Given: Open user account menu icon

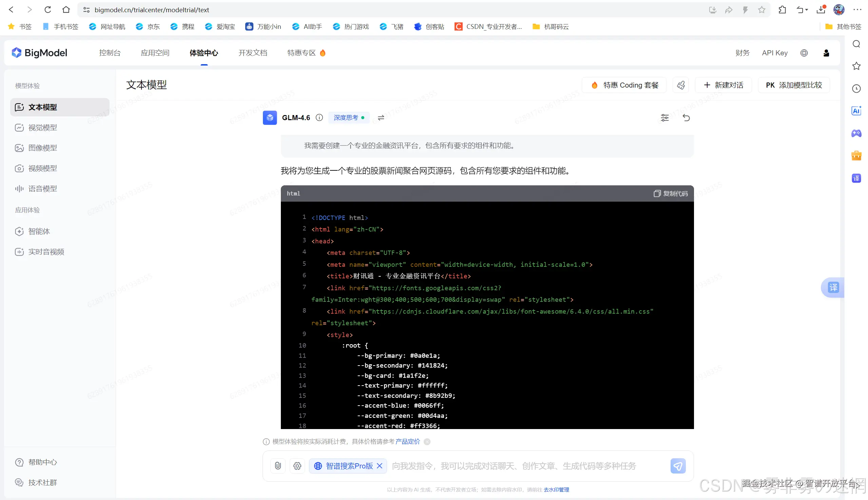Looking at the screenshot, I should [x=826, y=53].
